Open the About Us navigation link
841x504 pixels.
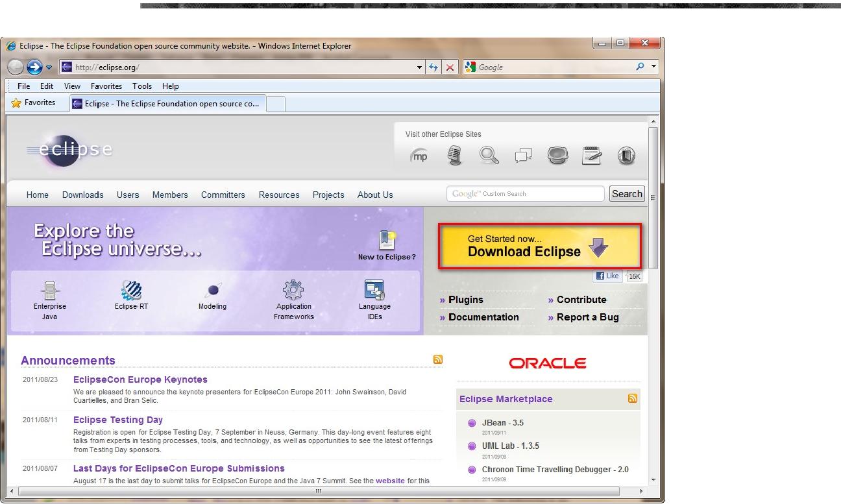(x=375, y=195)
